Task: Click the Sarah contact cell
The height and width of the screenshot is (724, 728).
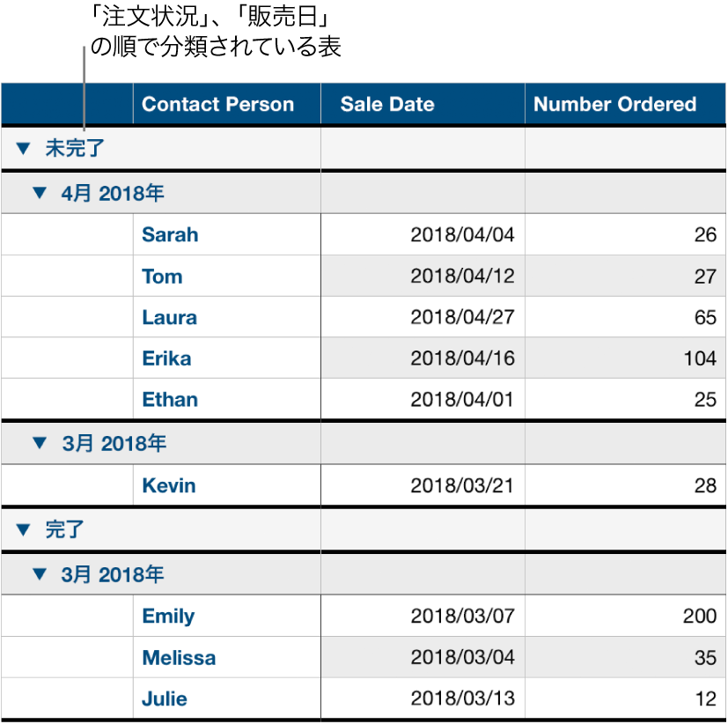Action: (x=170, y=234)
